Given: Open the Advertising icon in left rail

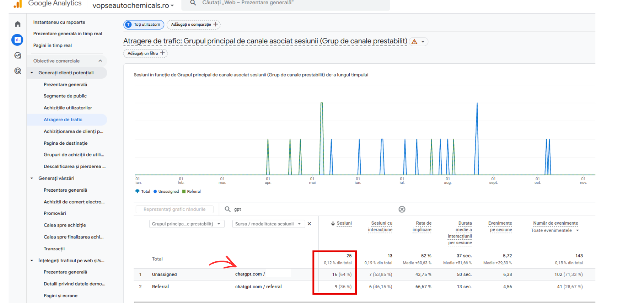Looking at the screenshot, I should click(x=17, y=71).
